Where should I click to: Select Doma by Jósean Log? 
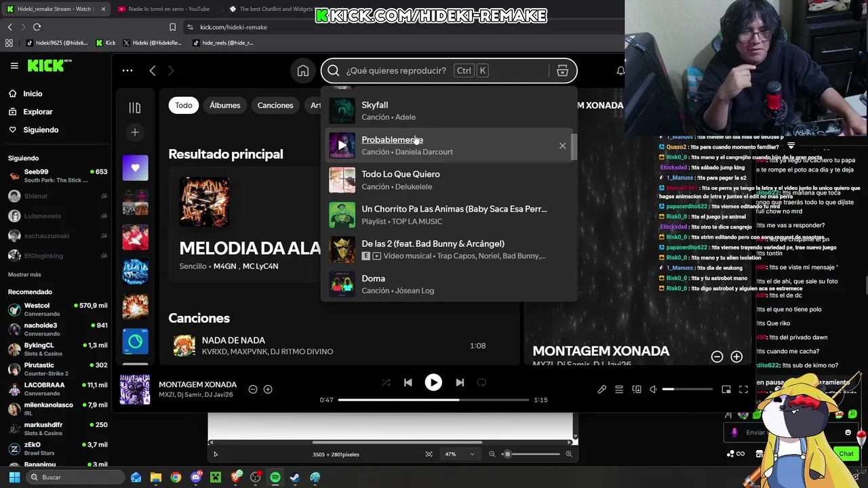pyautogui.click(x=449, y=284)
